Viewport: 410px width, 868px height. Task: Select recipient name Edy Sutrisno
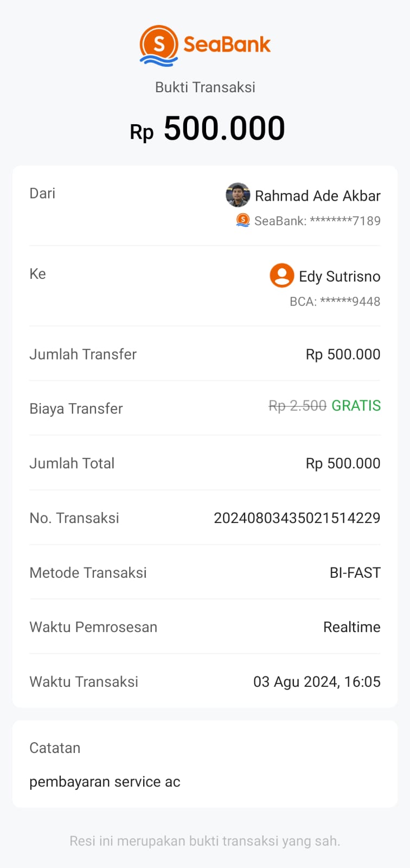[x=339, y=277]
